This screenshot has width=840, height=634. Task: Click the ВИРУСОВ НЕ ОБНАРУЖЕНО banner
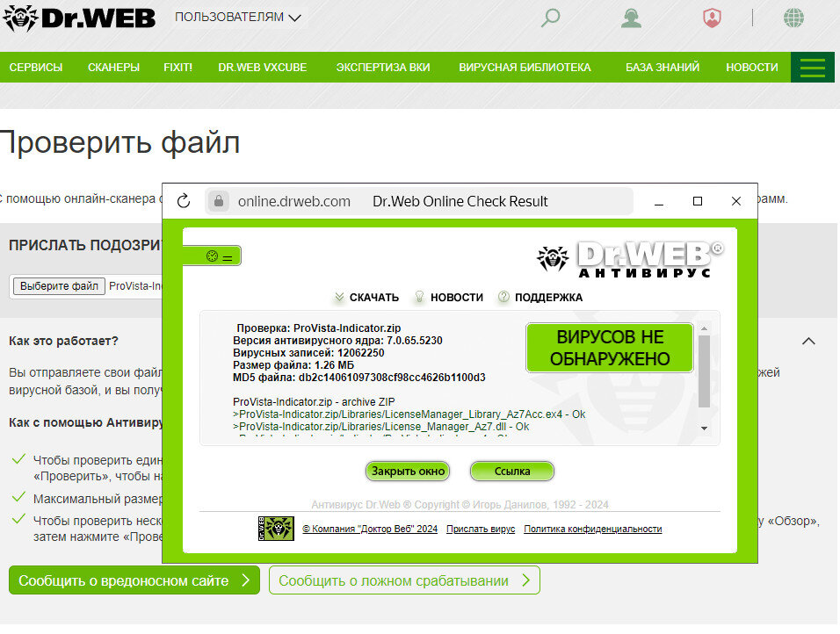(610, 348)
